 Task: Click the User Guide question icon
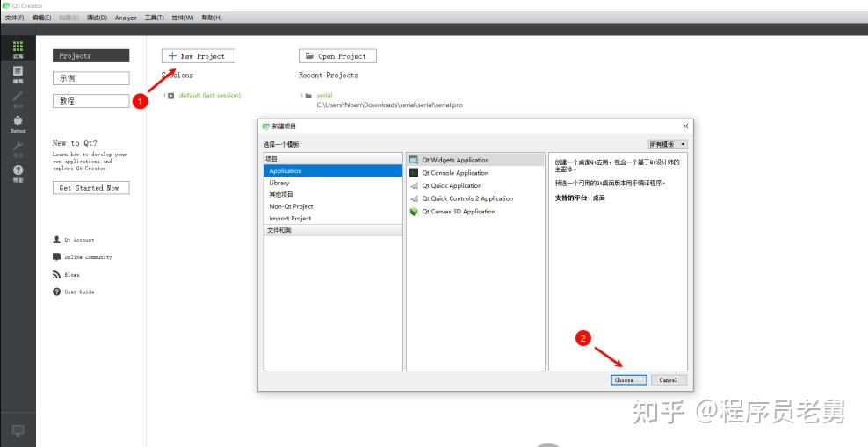click(56, 292)
